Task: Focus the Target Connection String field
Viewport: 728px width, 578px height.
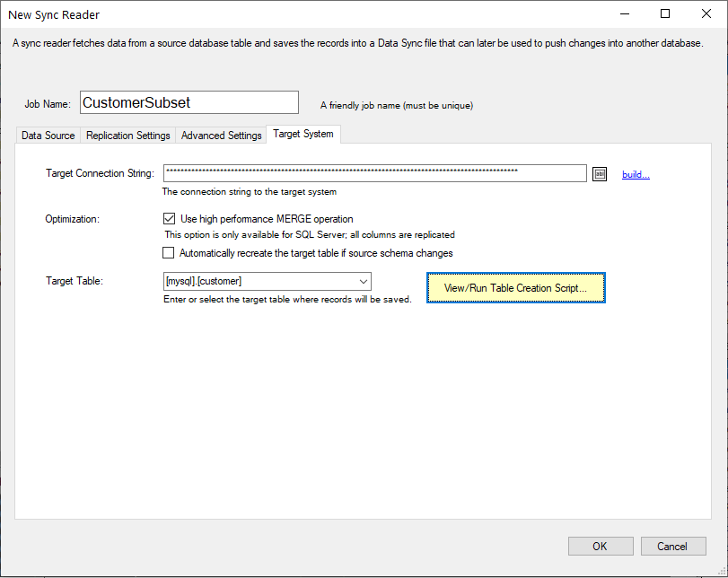Action: click(374, 173)
